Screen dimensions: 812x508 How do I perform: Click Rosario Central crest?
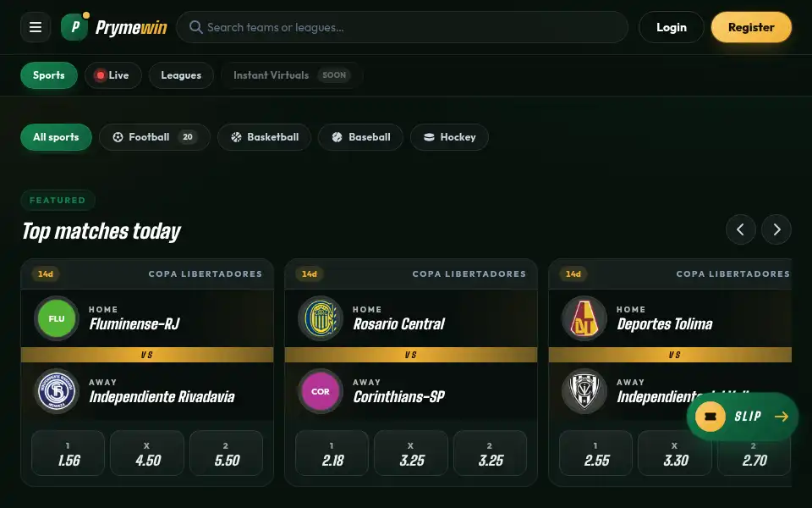click(321, 318)
